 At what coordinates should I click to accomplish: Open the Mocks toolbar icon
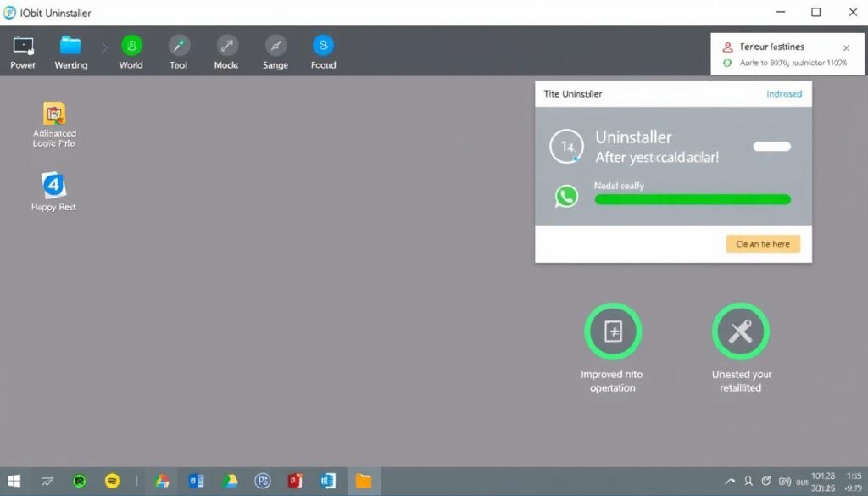227,46
